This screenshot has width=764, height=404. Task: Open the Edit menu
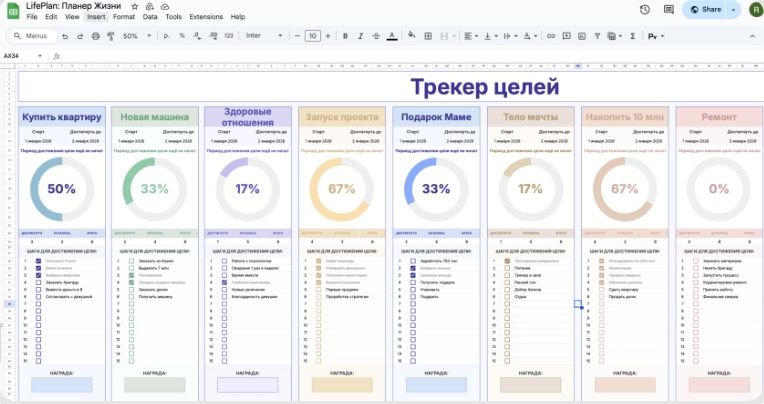pos(51,17)
